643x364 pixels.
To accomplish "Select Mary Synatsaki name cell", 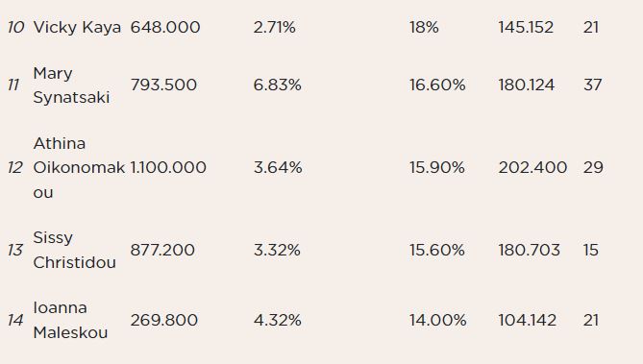I will click(x=71, y=85).
